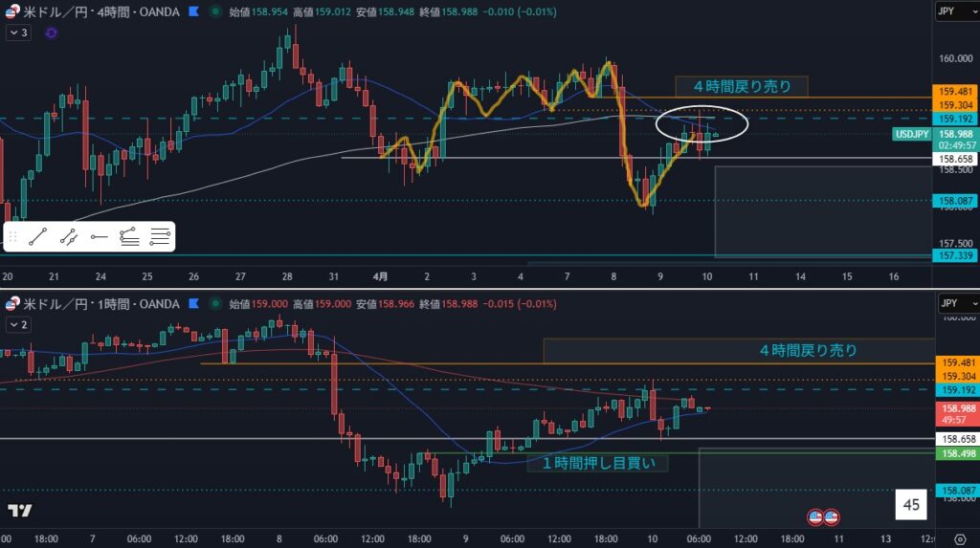Choose the last multi-line tool in drawing toolbar
980x548 pixels.
(x=160, y=236)
